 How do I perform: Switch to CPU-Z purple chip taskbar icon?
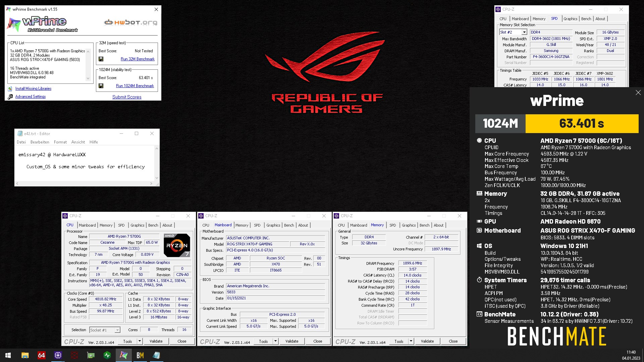click(58, 355)
